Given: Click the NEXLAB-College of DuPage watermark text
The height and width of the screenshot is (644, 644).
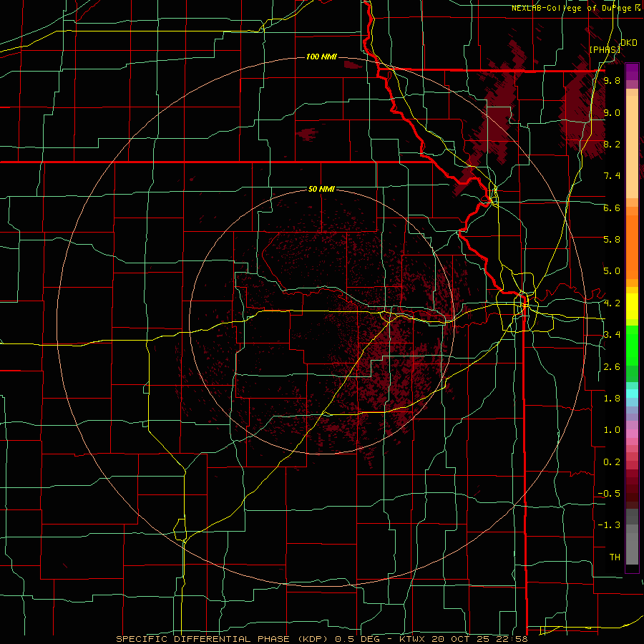Looking at the screenshot, I should [572, 8].
